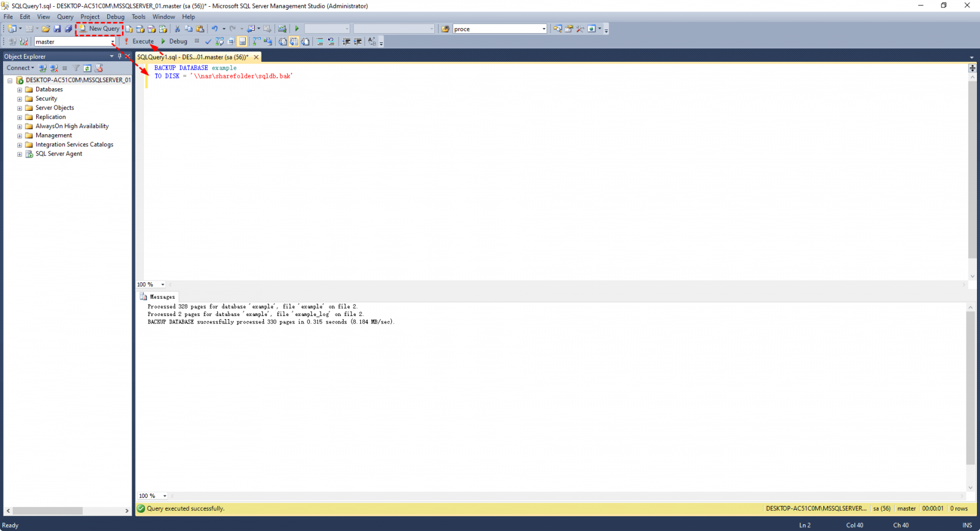
Task: Click the Copy icon in toolbar
Action: click(188, 29)
